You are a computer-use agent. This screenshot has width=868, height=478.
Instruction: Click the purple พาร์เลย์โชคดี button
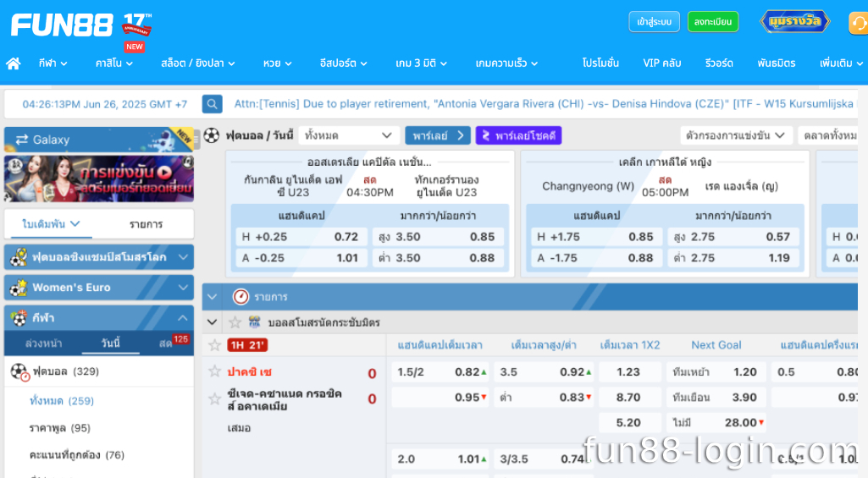pos(519,135)
